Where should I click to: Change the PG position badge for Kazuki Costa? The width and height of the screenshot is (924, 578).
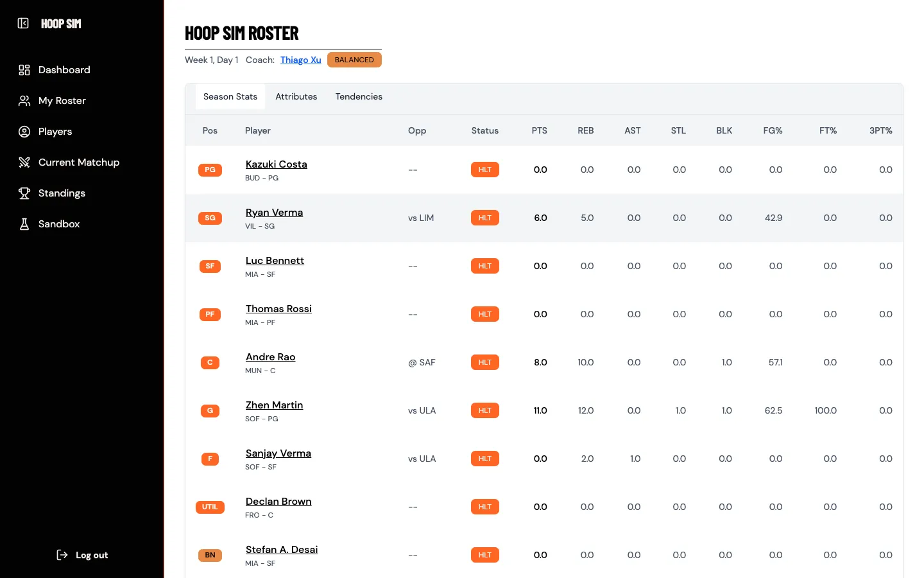coord(210,170)
